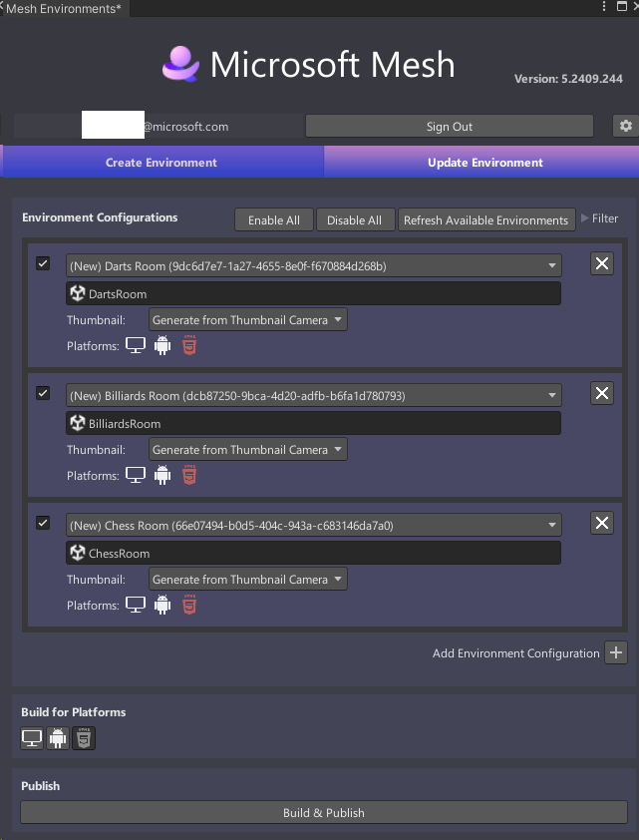639x840 pixels.
Task: Click the Unity scene icon beside BilliardsRoom
Action: tap(78, 423)
